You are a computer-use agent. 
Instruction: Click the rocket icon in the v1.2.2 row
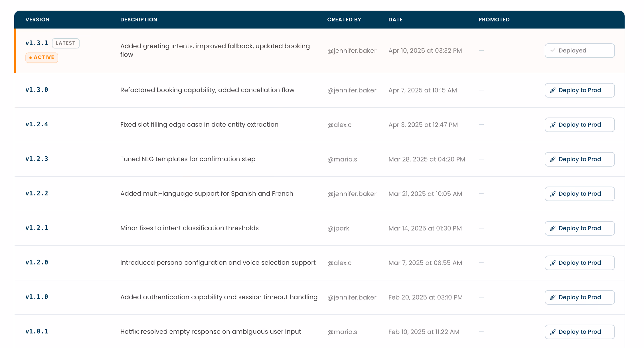pyautogui.click(x=553, y=194)
